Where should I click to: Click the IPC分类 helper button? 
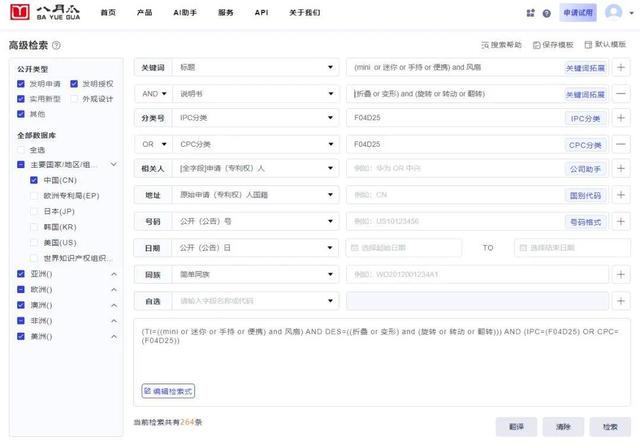585,119
